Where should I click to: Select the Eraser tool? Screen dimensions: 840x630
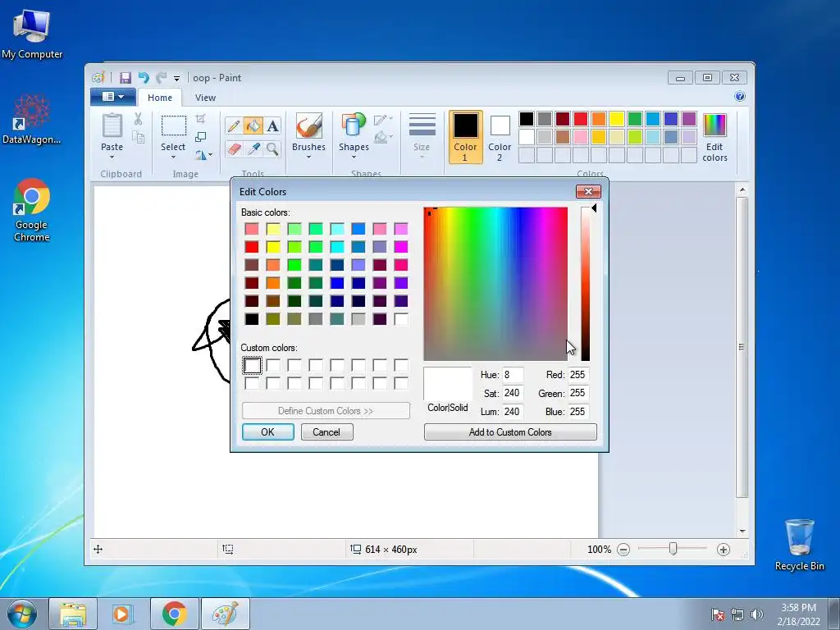pyautogui.click(x=234, y=148)
